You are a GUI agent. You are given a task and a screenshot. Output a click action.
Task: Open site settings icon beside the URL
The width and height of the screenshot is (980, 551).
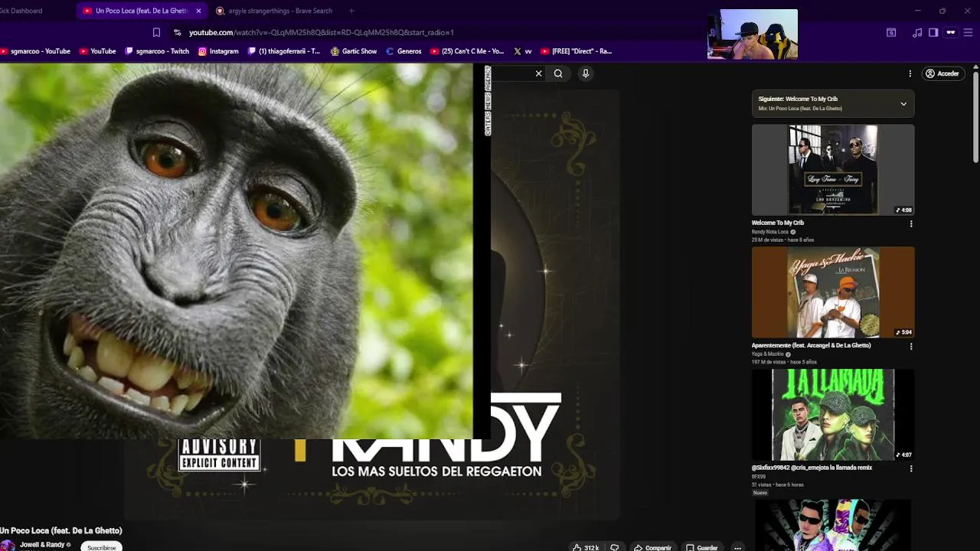[x=178, y=32]
